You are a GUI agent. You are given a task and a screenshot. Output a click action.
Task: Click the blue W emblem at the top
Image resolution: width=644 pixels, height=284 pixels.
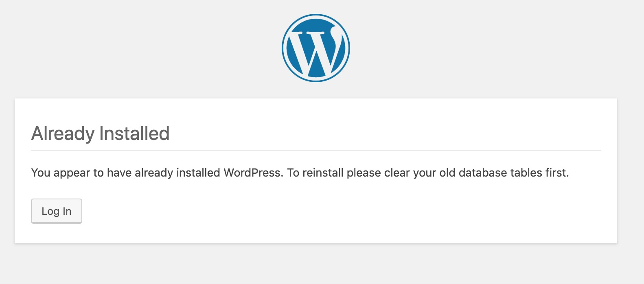(x=315, y=48)
